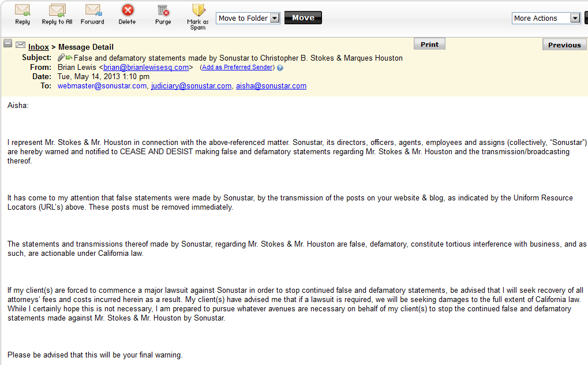Mark message as Spam shield icon
This screenshot has height=365, width=588.
point(198,10)
